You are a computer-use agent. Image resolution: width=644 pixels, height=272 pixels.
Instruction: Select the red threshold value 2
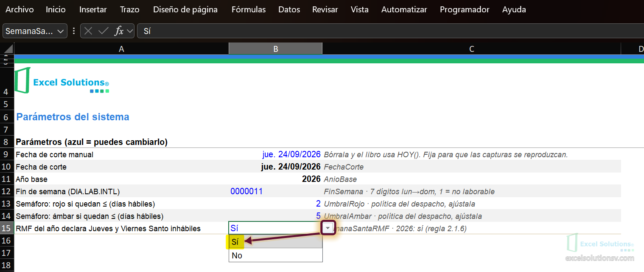(x=275, y=204)
